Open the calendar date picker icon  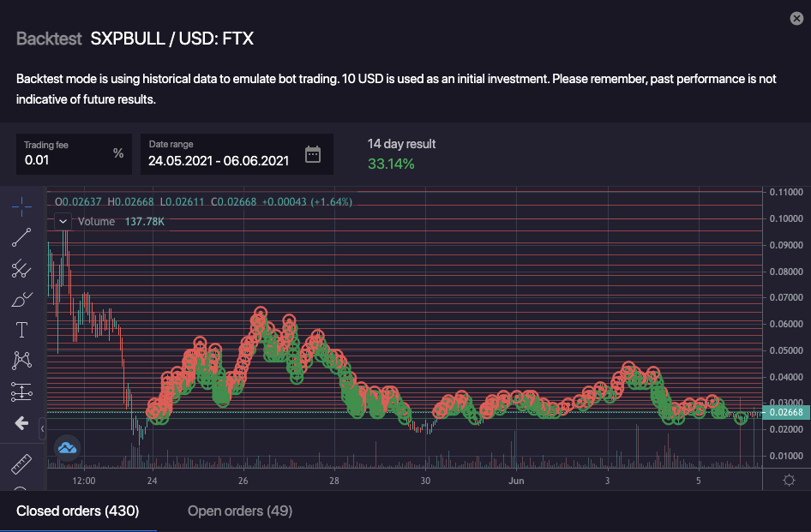(x=313, y=155)
